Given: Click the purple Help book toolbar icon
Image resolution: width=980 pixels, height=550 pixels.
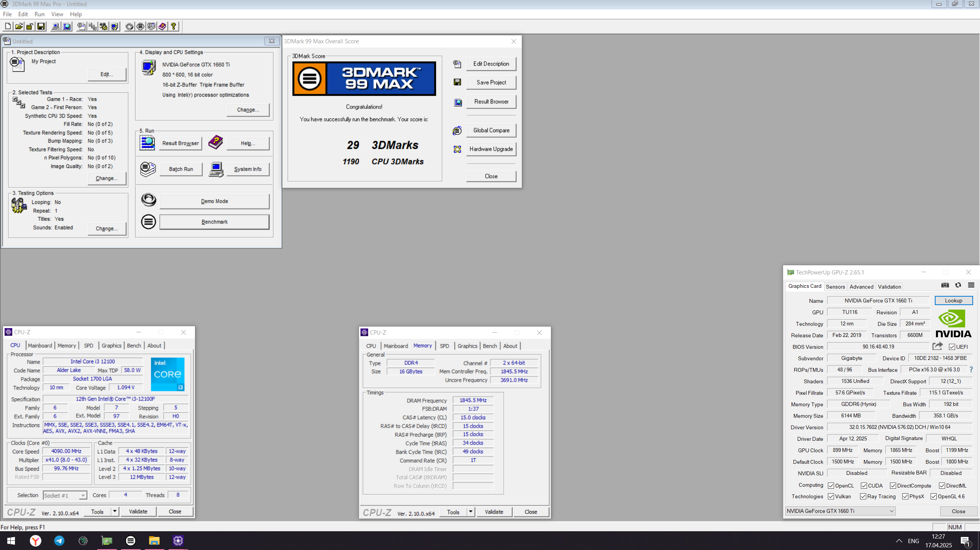Looking at the screenshot, I should pos(162,26).
